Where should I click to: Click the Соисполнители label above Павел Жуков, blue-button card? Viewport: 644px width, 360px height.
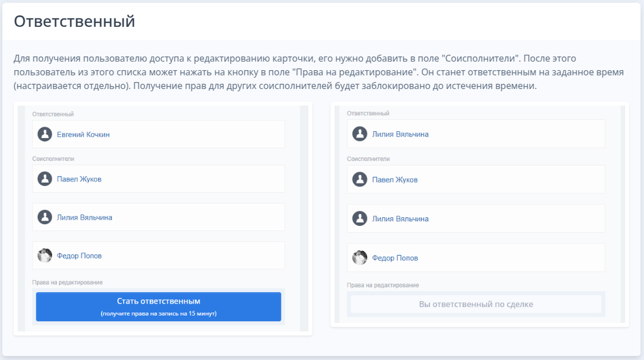pyautogui.click(x=53, y=159)
